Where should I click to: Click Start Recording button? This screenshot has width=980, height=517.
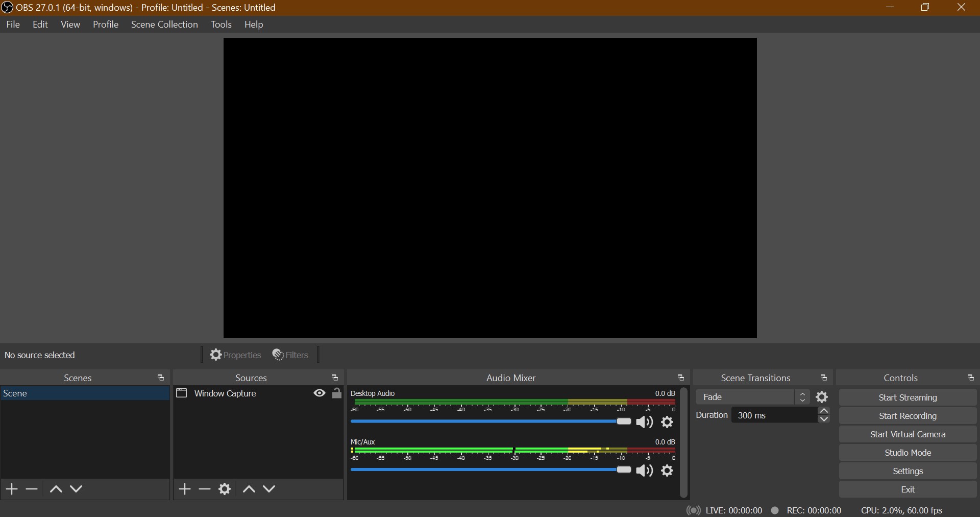pos(908,416)
